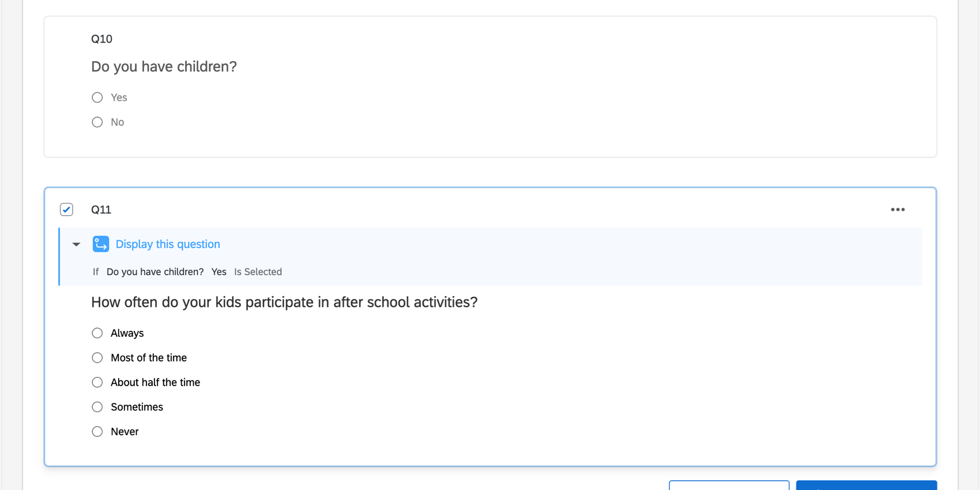Select the About half the time option
This screenshot has width=980, height=490.
[97, 382]
